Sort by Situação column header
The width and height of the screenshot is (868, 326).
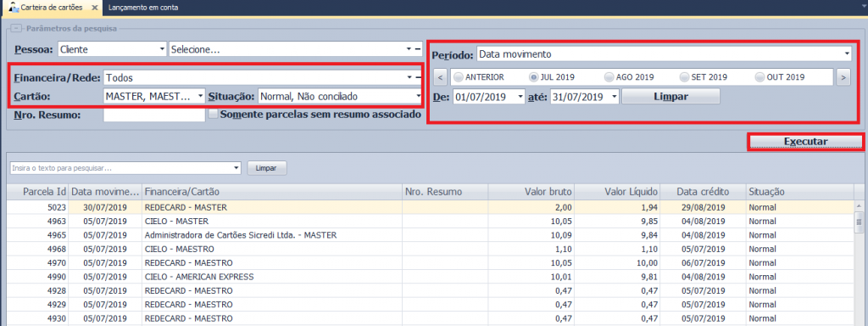click(799, 192)
